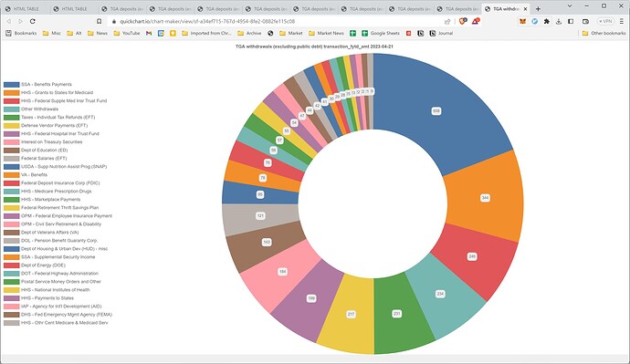Click color swatch beside Dept of Energy (DOE)
Image resolution: width=630 pixels, height=364 pixels.
click(x=12, y=265)
